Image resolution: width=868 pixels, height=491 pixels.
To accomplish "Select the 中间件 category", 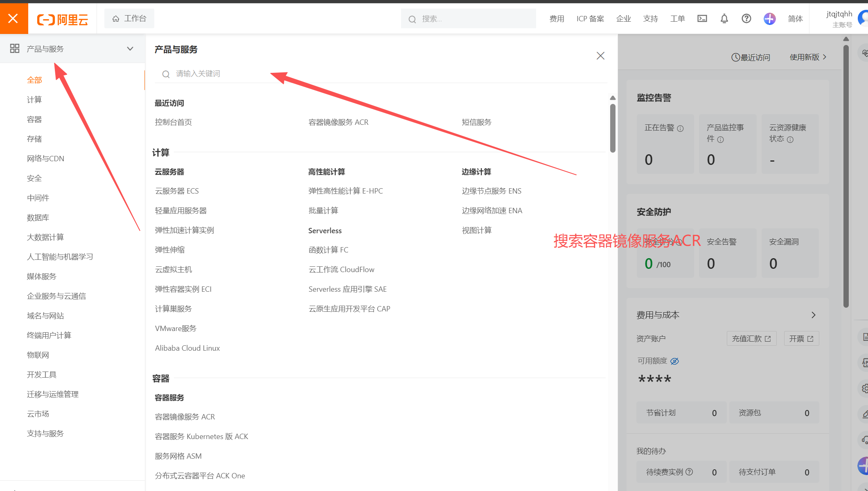I will 38,198.
